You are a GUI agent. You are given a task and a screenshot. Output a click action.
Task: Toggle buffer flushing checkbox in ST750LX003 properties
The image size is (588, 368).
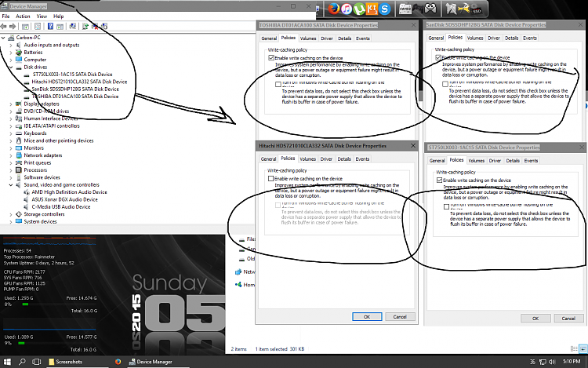[x=446, y=206]
